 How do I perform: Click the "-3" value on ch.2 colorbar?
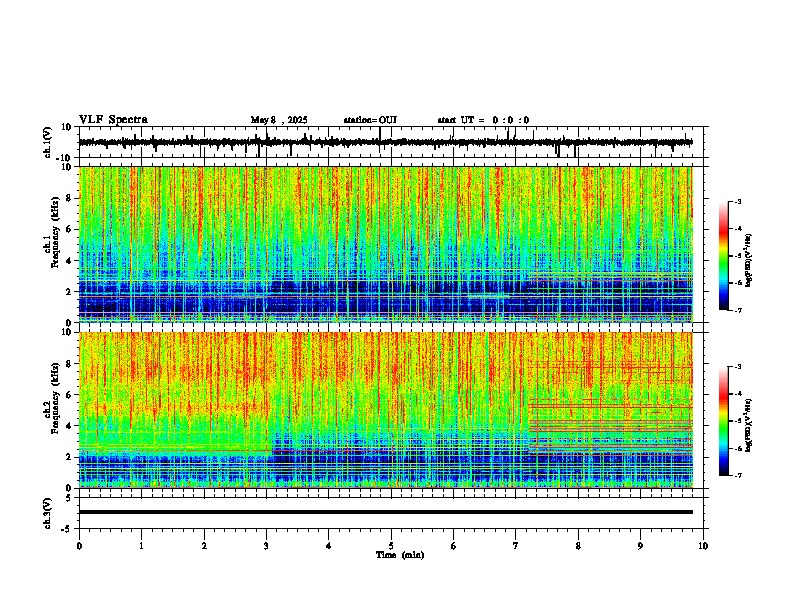[x=738, y=367]
